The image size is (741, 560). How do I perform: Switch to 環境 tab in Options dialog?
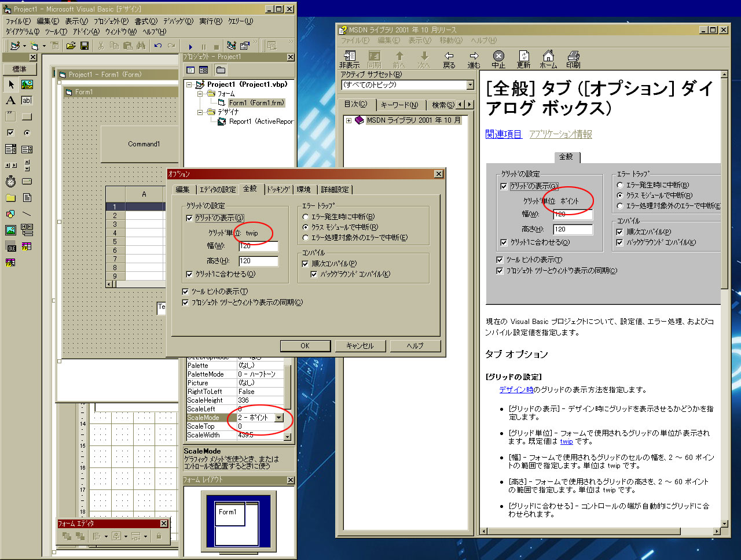coord(304,190)
